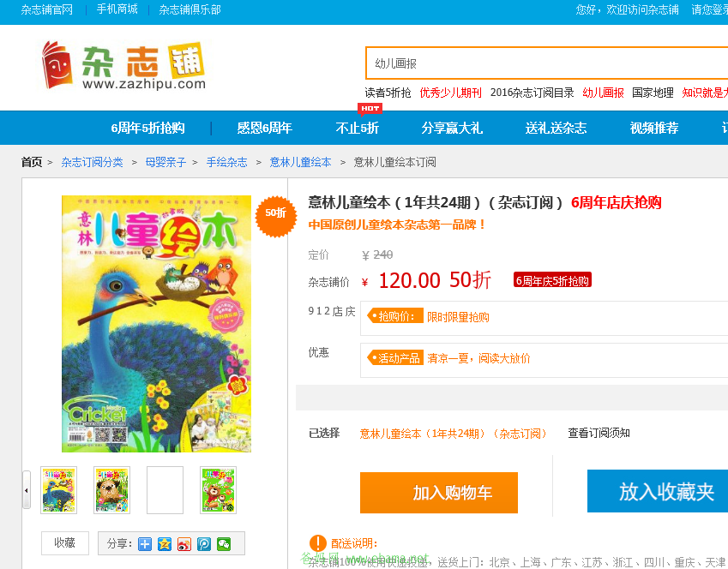Share to QZone with the star icon

coord(165,544)
